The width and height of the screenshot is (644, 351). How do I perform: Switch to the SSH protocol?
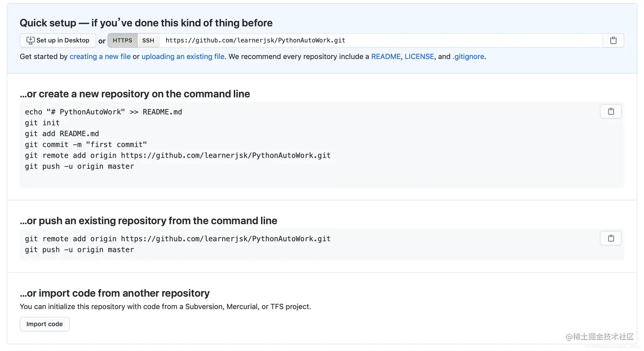tap(148, 40)
